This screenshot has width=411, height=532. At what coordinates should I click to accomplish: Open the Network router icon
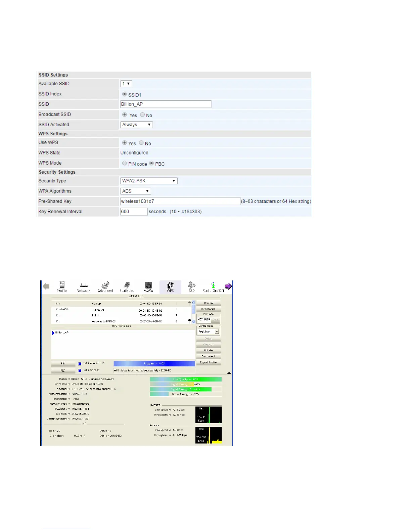(x=84, y=286)
